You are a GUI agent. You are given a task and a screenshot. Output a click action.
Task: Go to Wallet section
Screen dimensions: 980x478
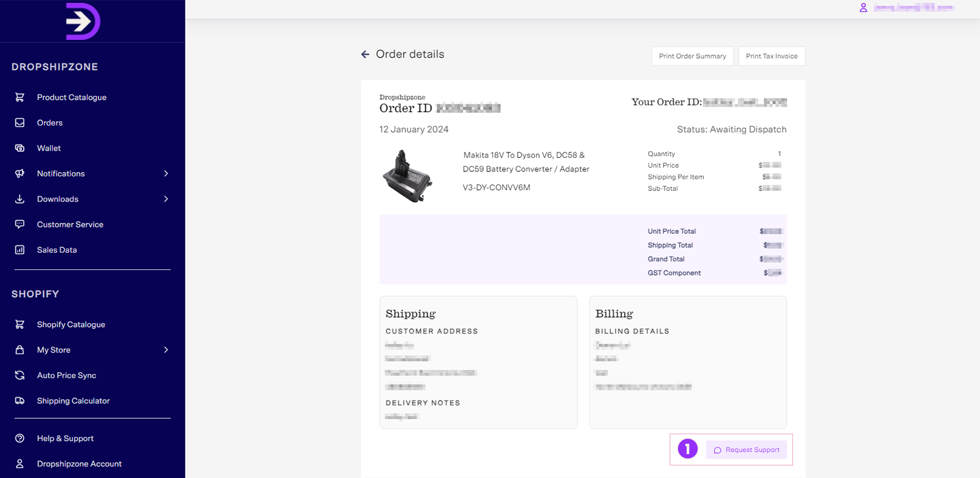(48, 148)
